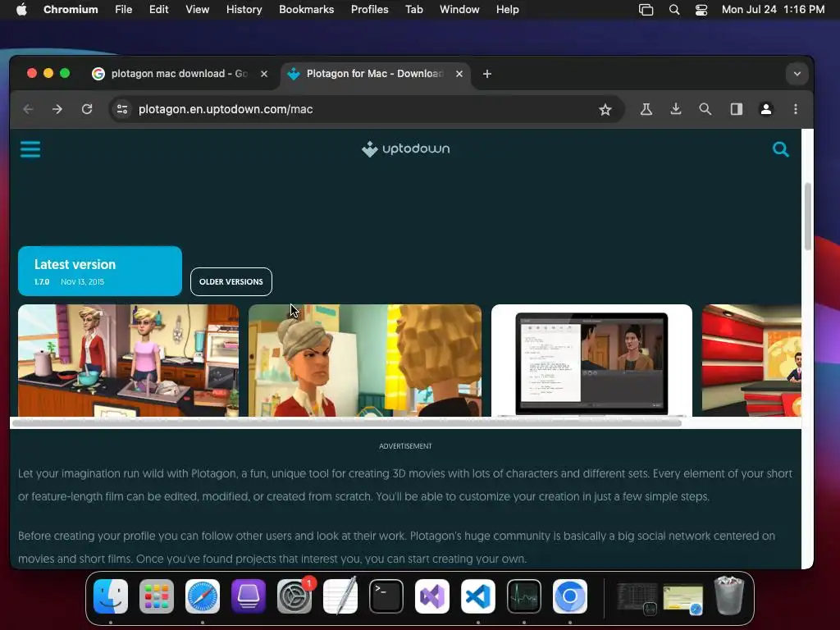Screen dimensions: 840x630
Task: Reload the current page
Action: click(87, 109)
